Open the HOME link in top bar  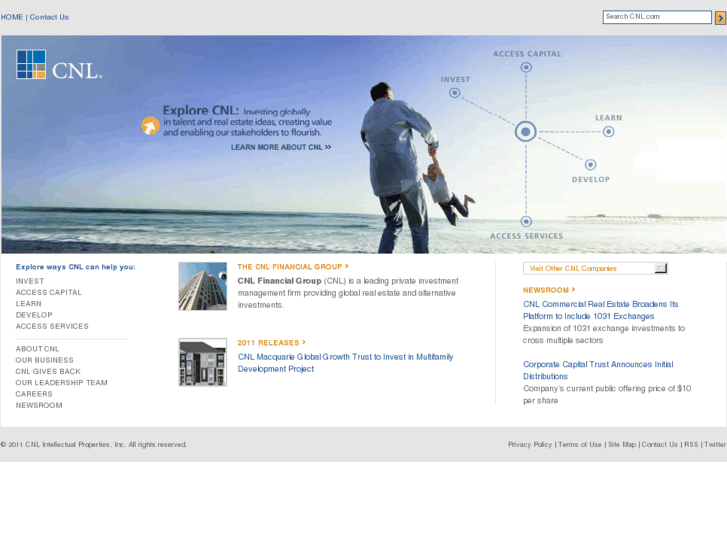(12, 17)
